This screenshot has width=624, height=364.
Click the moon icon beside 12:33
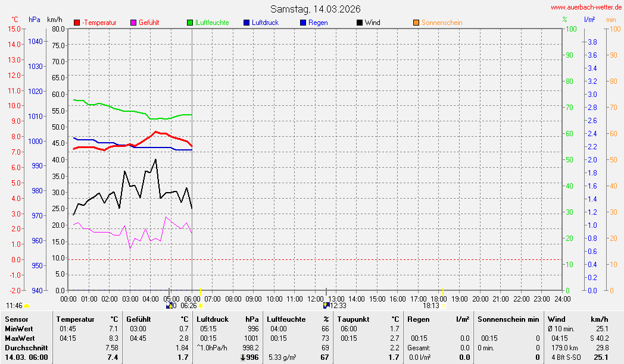326,305
